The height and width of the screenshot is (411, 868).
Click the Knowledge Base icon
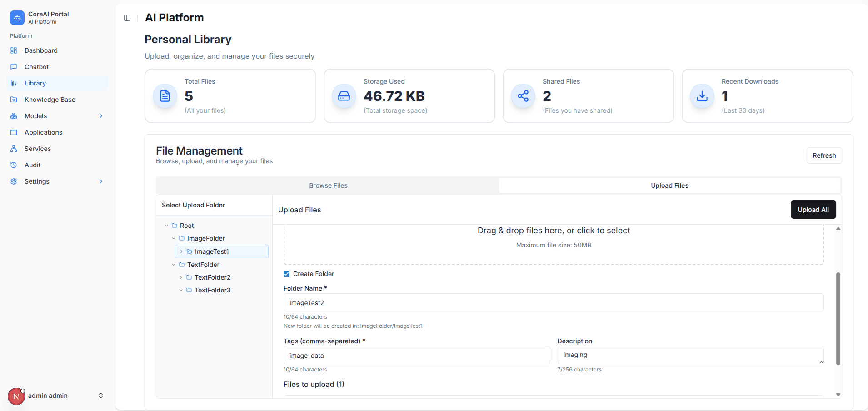tap(14, 100)
